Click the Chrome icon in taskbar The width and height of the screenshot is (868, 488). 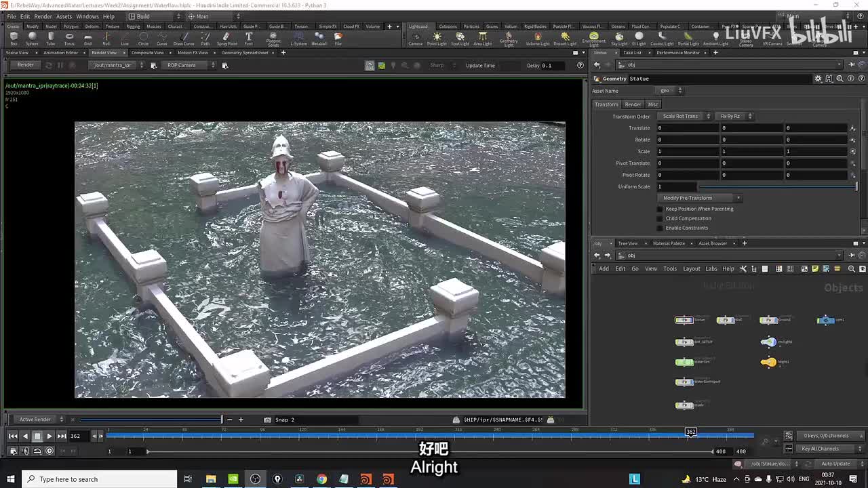coord(321,479)
